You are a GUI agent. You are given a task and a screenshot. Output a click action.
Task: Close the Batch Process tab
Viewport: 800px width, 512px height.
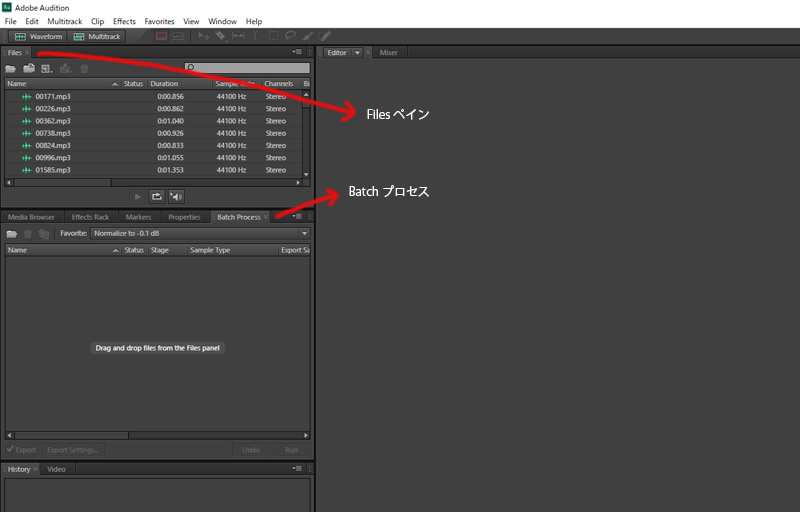coord(265,217)
